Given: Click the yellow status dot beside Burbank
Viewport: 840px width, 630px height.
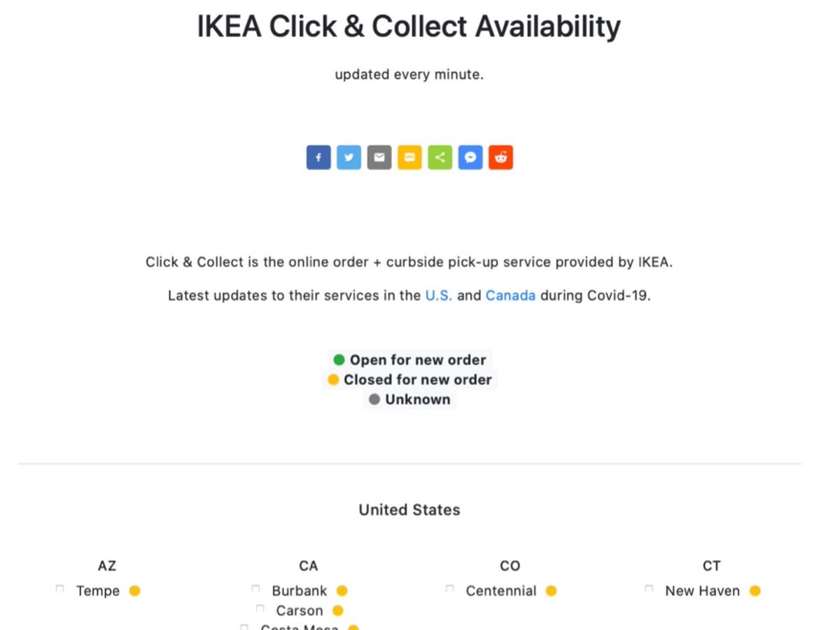Looking at the screenshot, I should click(x=342, y=591).
